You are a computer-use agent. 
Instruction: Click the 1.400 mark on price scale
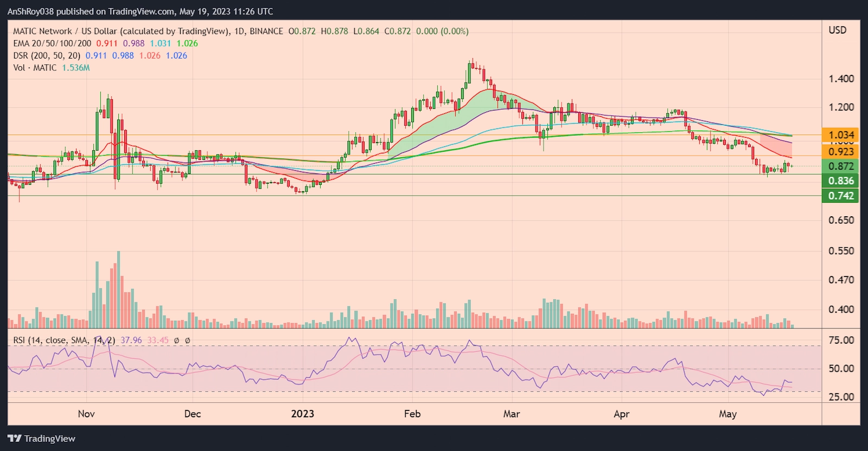(841, 79)
